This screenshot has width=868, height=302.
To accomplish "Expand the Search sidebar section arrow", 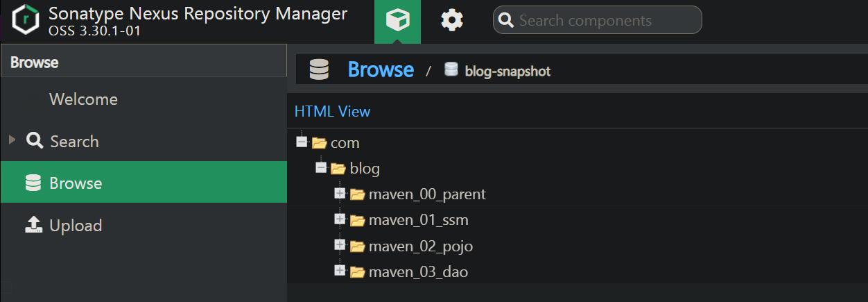I will click(12, 140).
